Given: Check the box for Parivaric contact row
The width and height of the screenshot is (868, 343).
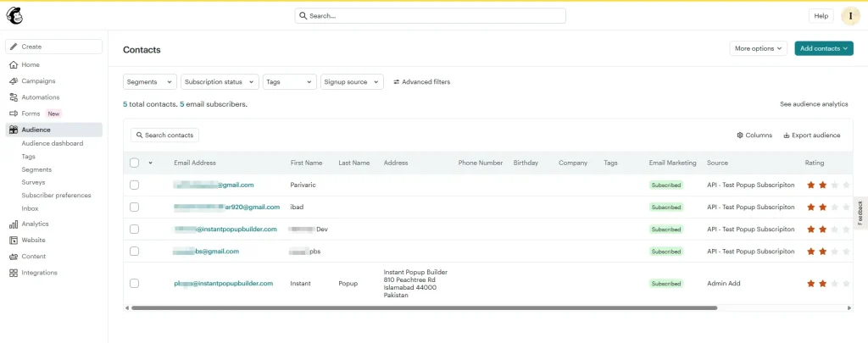Looking at the screenshot, I should click(x=134, y=185).
